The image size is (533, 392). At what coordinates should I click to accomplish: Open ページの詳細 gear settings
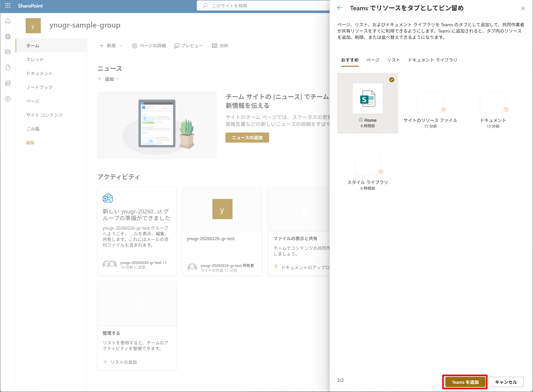coord(149,46)
